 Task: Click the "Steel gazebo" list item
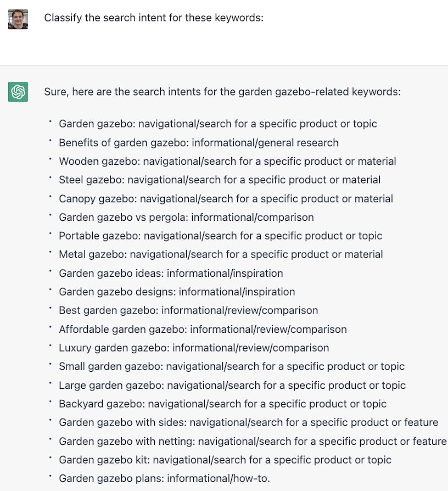[220, 180]
